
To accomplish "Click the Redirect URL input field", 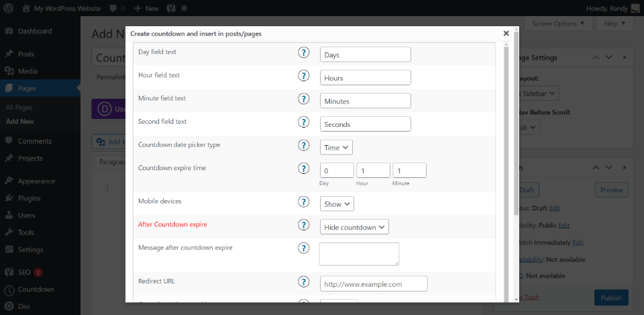I will 374,283.
